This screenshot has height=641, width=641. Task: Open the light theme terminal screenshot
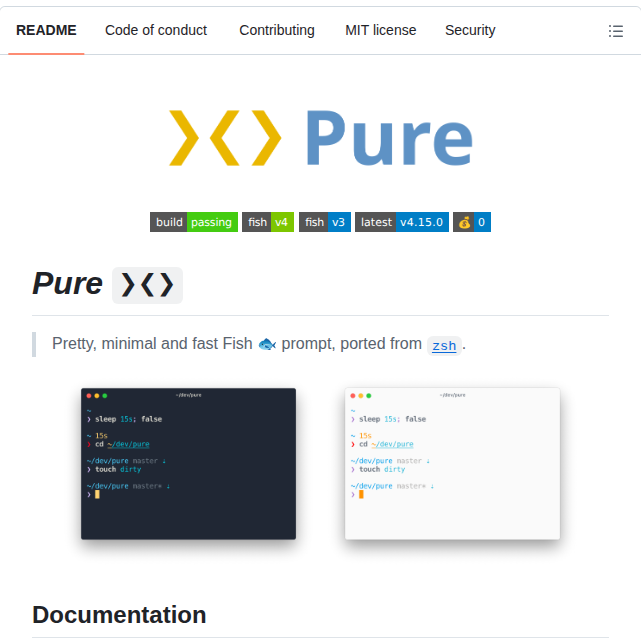[x=452, y=463]
